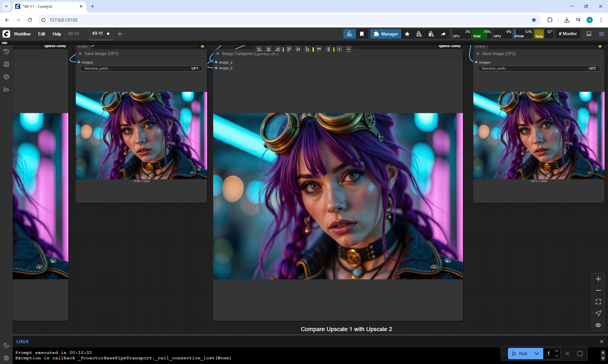Viewport: 608px width, 364px height.
Task: Expand the Run button dropdown arrow
Action: coord(537,354)
